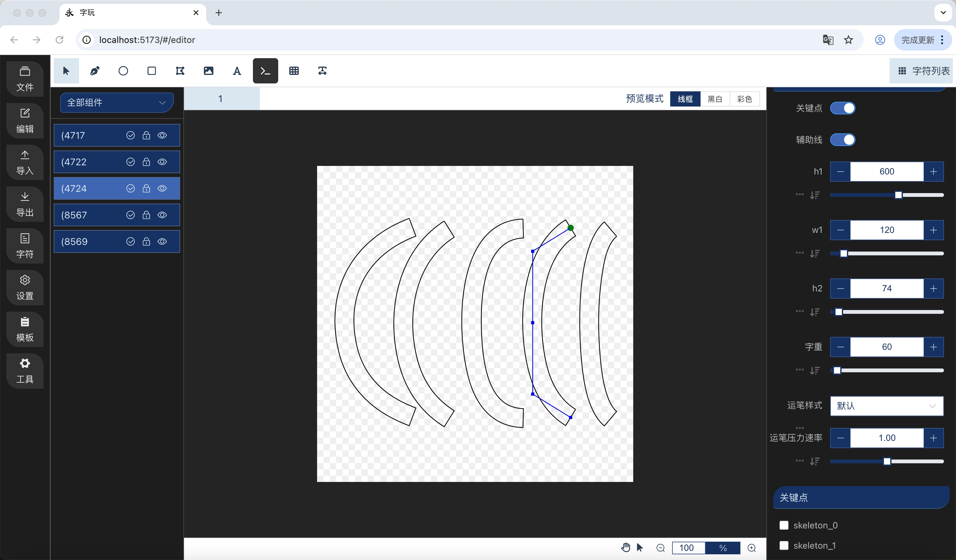Image resolution: width=956 pixels, height=560 pixels.
Task: Open the table grid tool
Action: pos(294,71)
